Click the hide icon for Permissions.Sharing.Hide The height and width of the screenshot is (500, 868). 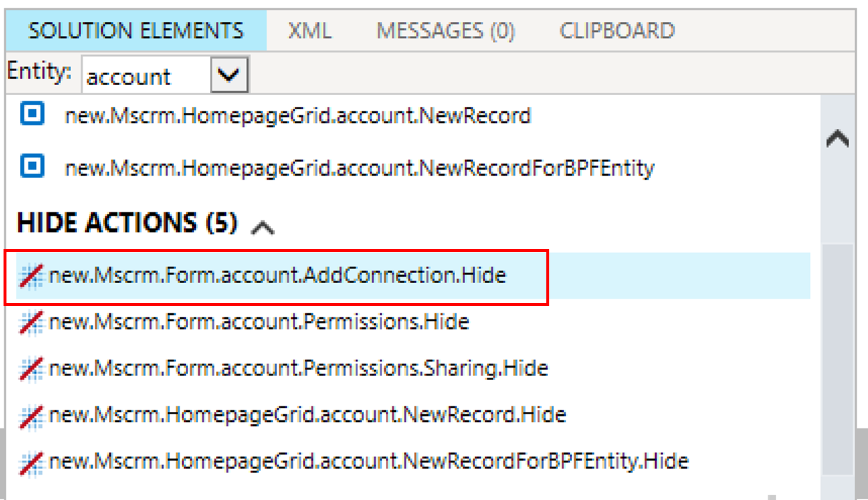coord(31,368)
